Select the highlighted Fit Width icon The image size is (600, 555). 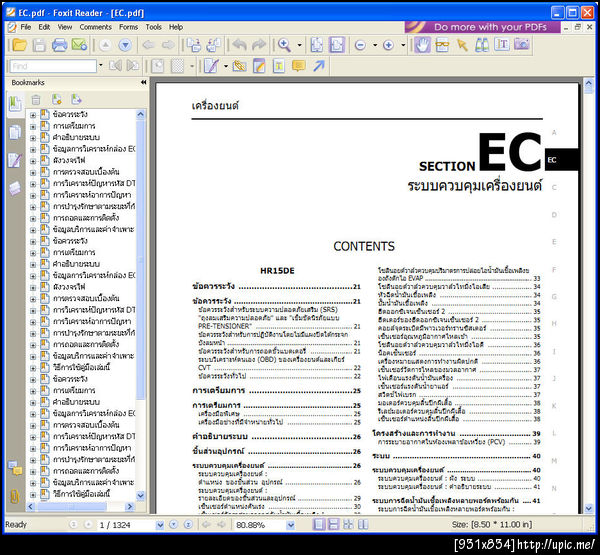pyautogui.click(x=337, y=45)
